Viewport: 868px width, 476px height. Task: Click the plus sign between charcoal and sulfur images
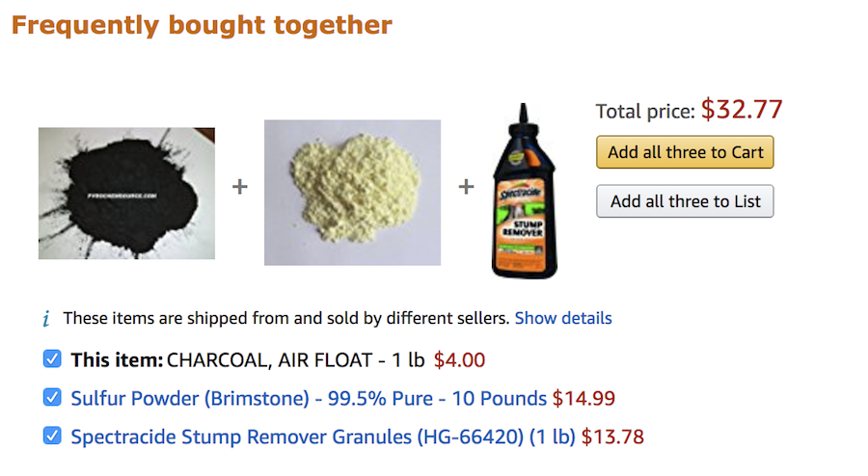click(239, 186)
